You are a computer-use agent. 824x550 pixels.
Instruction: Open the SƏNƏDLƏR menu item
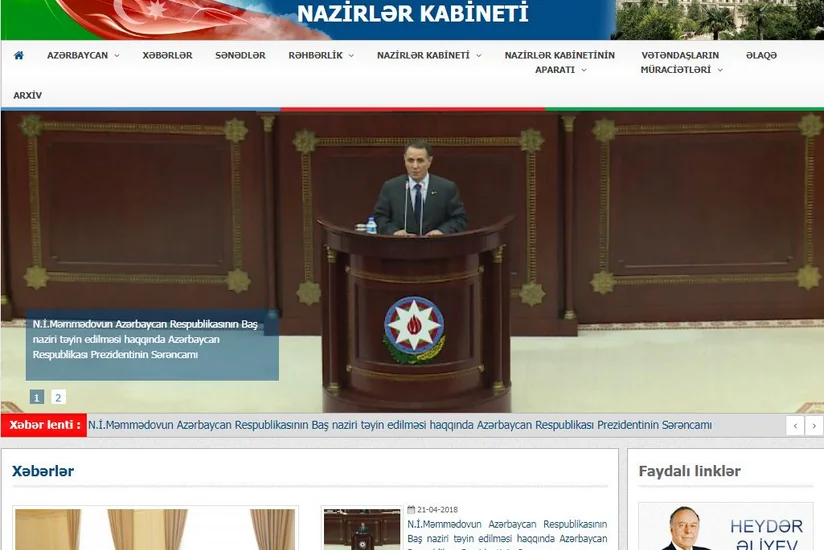(x=240, y=55)
